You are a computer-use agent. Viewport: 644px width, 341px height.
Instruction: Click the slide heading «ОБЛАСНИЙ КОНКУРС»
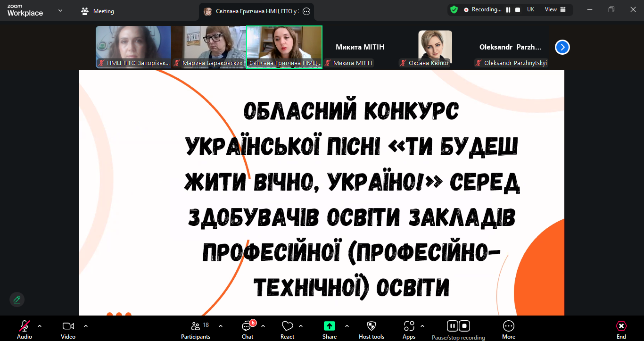point(351,111)
